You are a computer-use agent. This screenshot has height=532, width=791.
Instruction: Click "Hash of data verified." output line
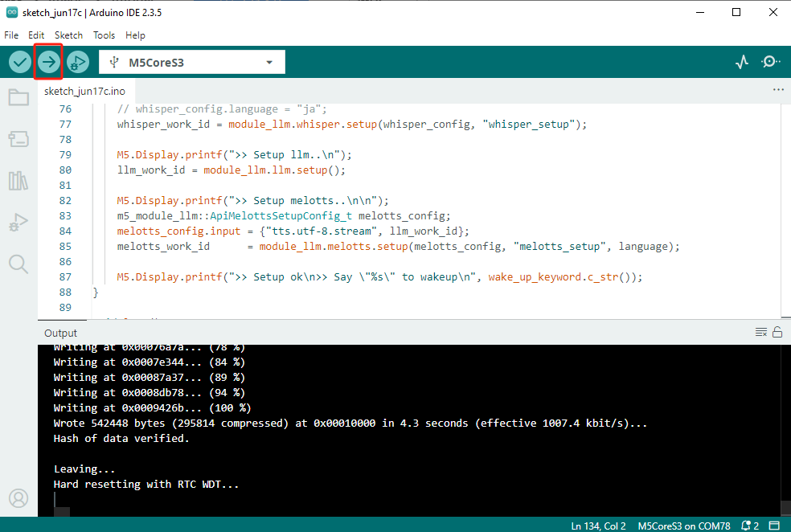click(x=121, y=438)
